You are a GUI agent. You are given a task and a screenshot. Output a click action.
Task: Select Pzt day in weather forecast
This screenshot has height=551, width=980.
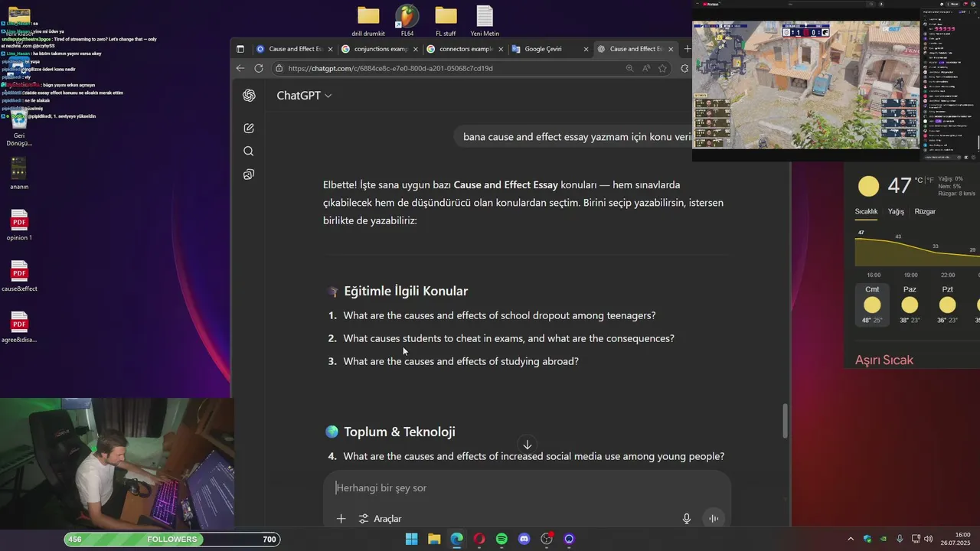point(947,304)
